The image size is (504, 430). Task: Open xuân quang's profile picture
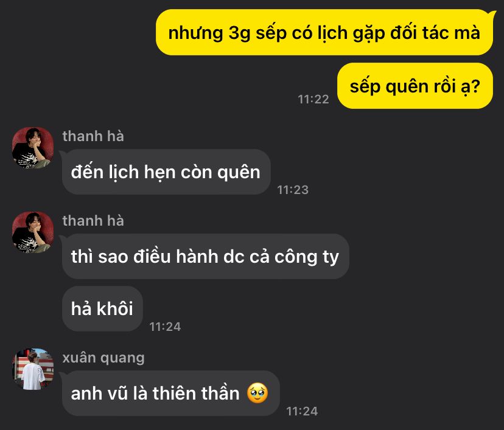pos(33,369)
